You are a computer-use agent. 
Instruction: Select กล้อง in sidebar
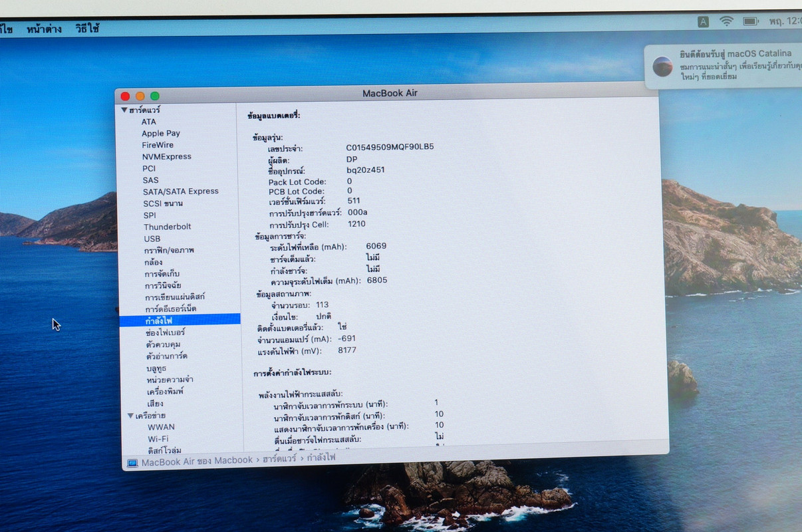coord(154,262)
